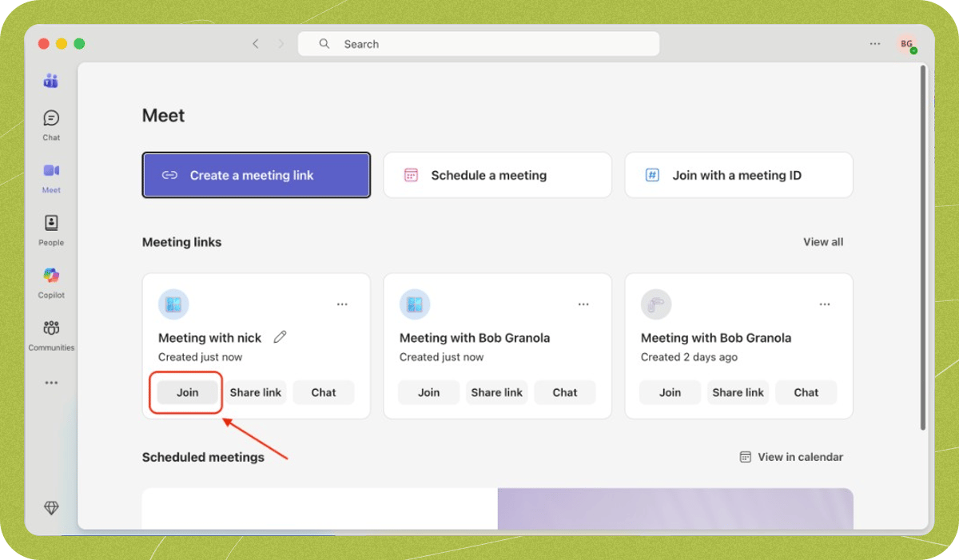Click the pencil icon beside Meeting with nick
The height and width of the screenshot is (560, 959).
coord(280,337)
